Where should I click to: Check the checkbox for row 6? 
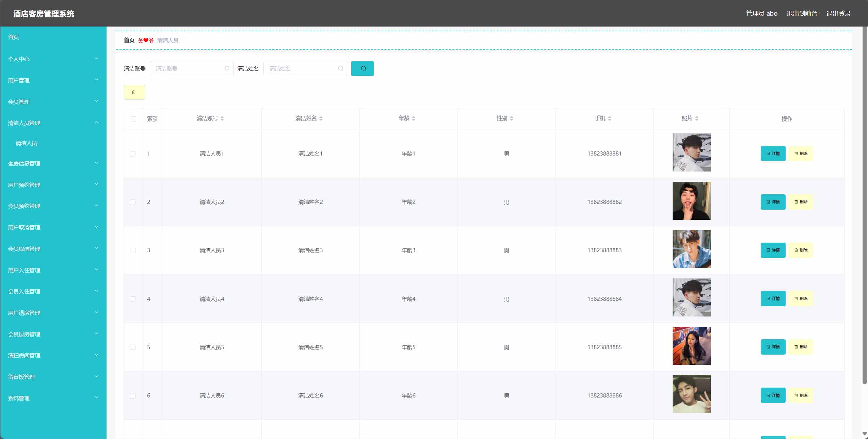(133, 395)
